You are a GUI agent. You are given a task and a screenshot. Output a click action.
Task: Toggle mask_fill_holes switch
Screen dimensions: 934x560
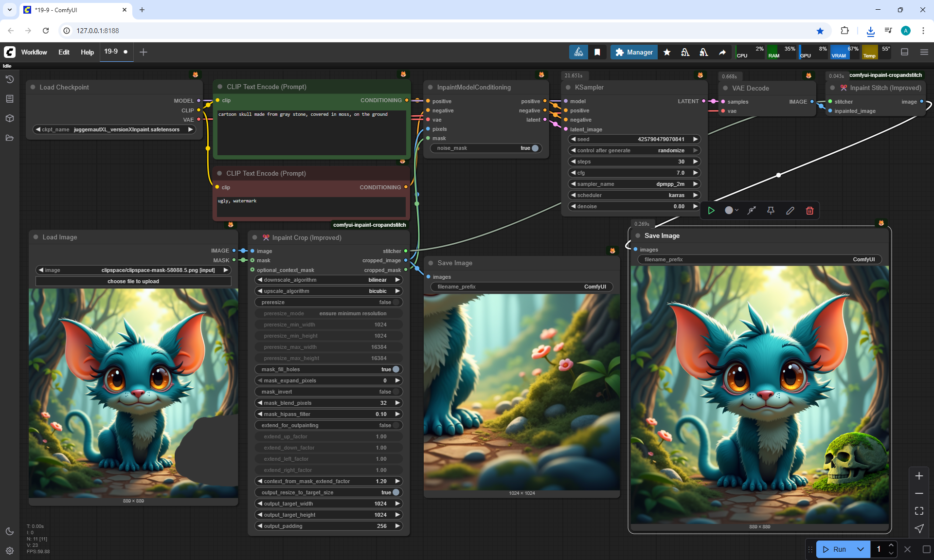(x=395, y=369)
